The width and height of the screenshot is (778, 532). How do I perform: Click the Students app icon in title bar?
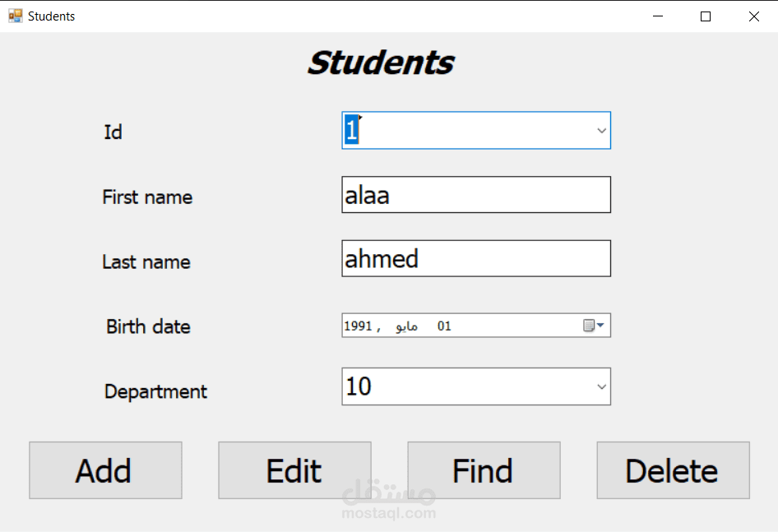click(15, 16)
